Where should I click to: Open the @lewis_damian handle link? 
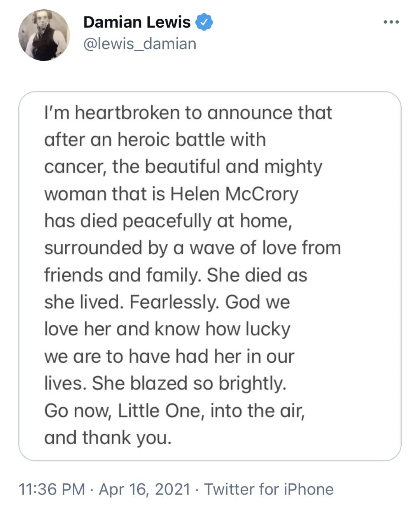coord(140,44)
